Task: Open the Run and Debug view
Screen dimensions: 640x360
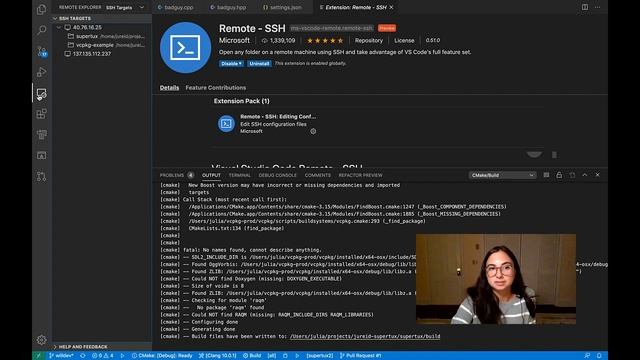Action: 42,72
